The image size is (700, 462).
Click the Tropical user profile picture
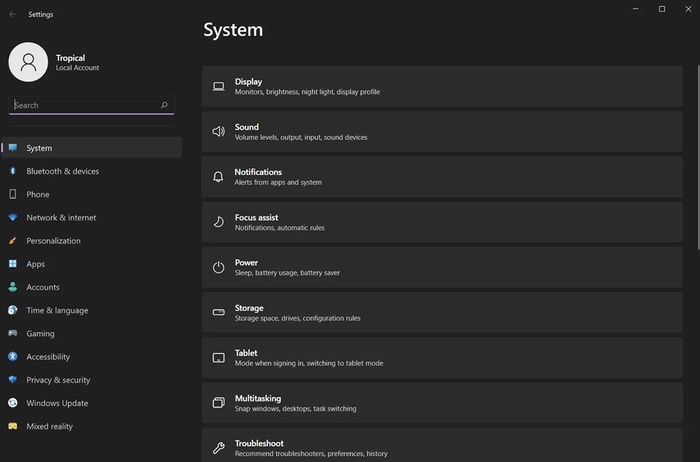(28, 62)
